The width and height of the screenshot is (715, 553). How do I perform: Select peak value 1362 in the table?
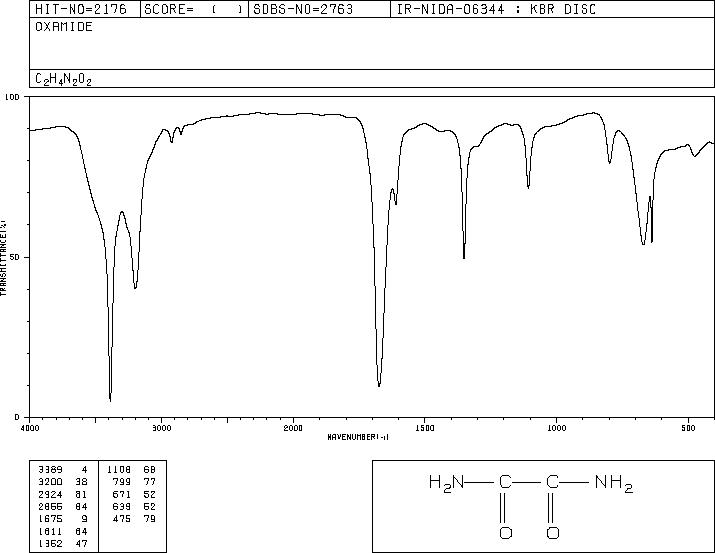[x=51, y=543]
